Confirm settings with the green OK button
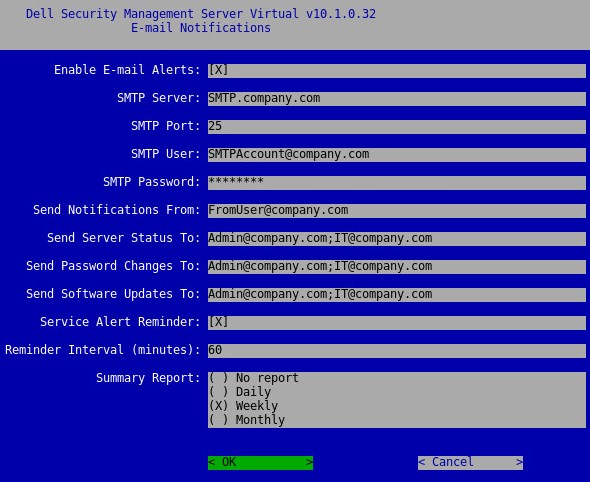 point(260,462)
